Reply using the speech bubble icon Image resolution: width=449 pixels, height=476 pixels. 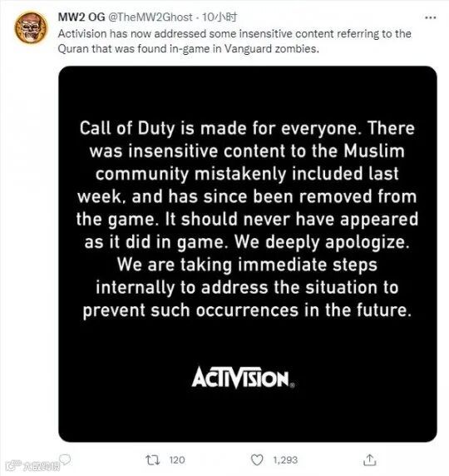[65, 459]
